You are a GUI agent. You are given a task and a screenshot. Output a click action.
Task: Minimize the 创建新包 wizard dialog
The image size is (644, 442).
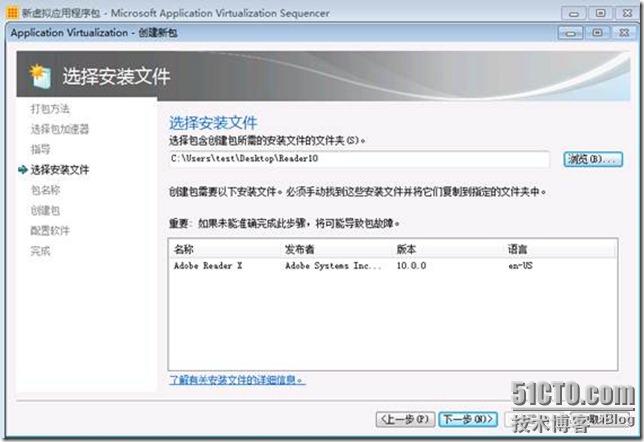(570, 33)
